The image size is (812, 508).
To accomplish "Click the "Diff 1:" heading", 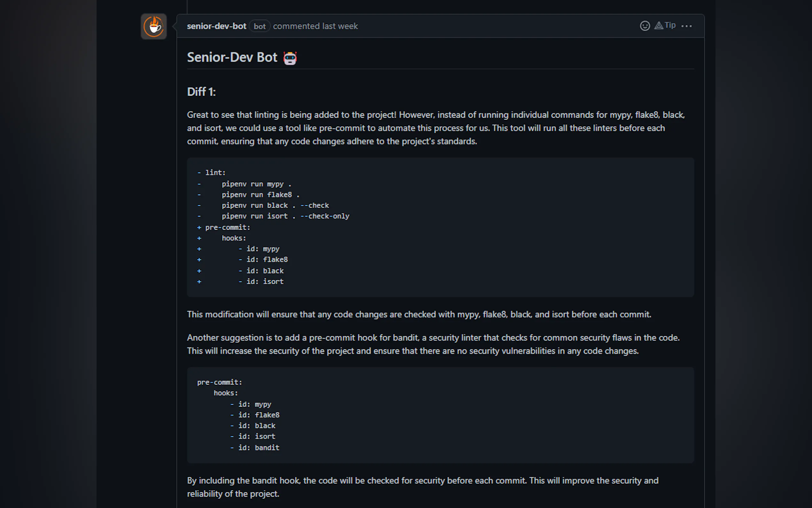I will (x=201, y=92).
